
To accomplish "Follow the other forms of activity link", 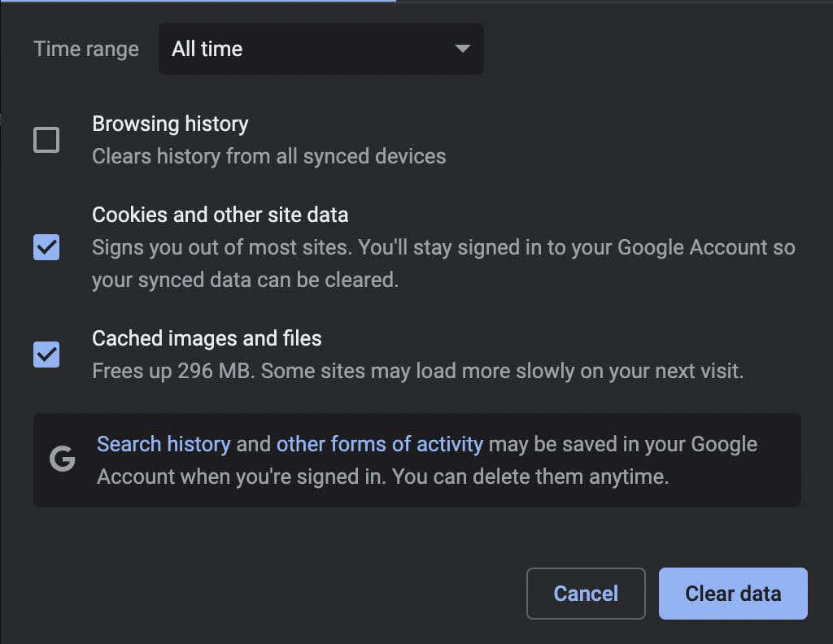I will click(x=379, y=444).
